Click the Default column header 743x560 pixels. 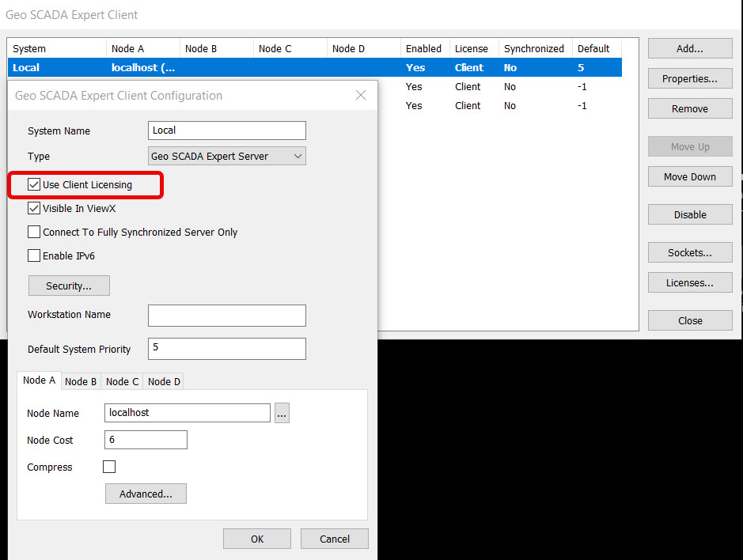597,48
